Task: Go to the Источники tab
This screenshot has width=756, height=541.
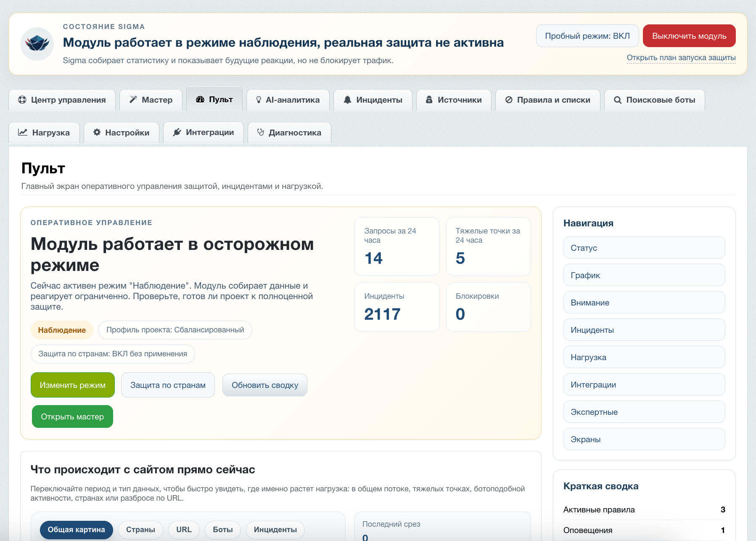Action: point(454,100)
